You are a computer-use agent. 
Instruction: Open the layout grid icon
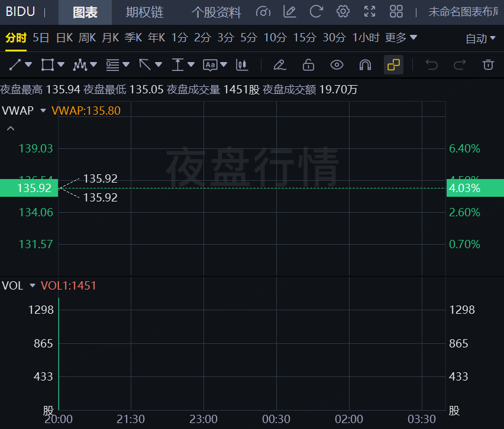pyautogui.click(x=396, y=12)
